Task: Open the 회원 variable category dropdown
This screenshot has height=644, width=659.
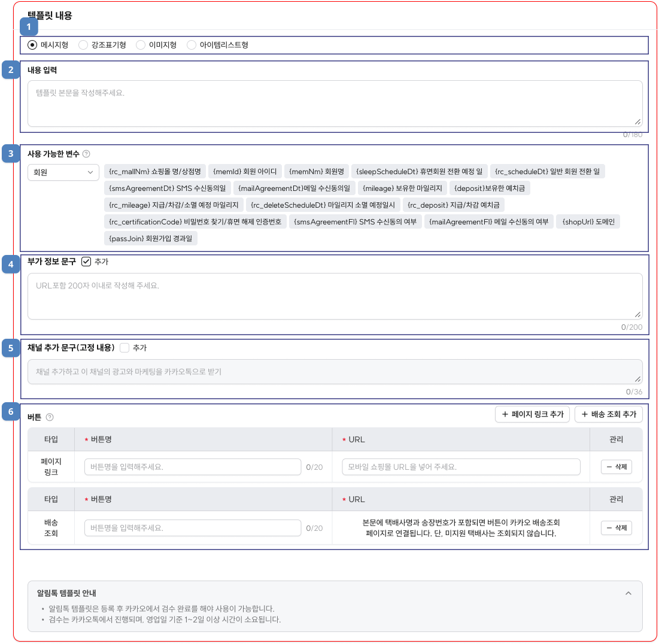Action: [x=63, y=172]
